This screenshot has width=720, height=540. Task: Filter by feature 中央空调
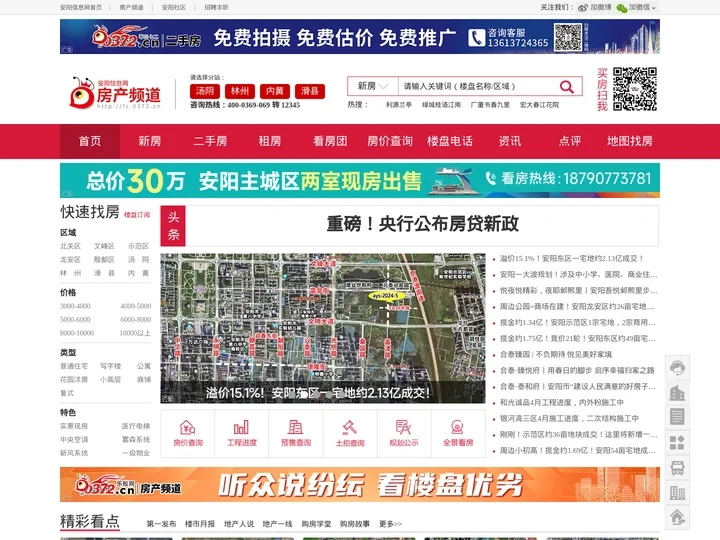click(74, 439)
